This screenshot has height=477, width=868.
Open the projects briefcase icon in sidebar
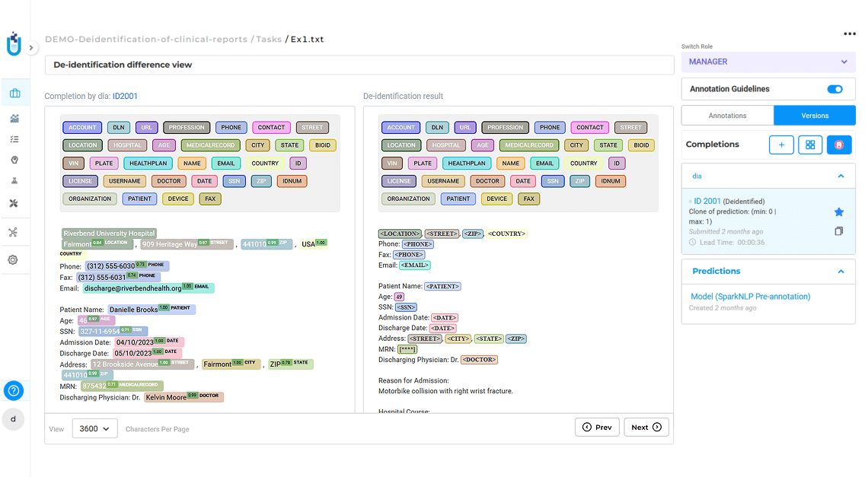coord(15,93)
